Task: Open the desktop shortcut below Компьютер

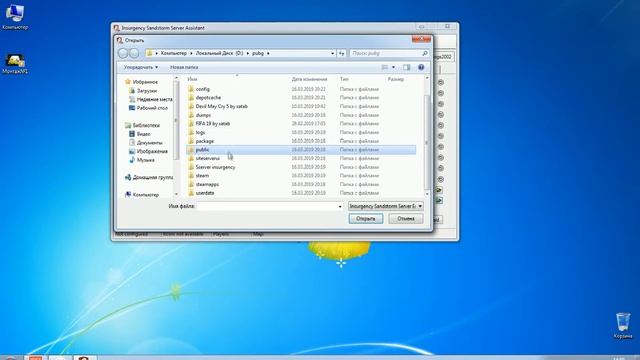Action: 15,64
